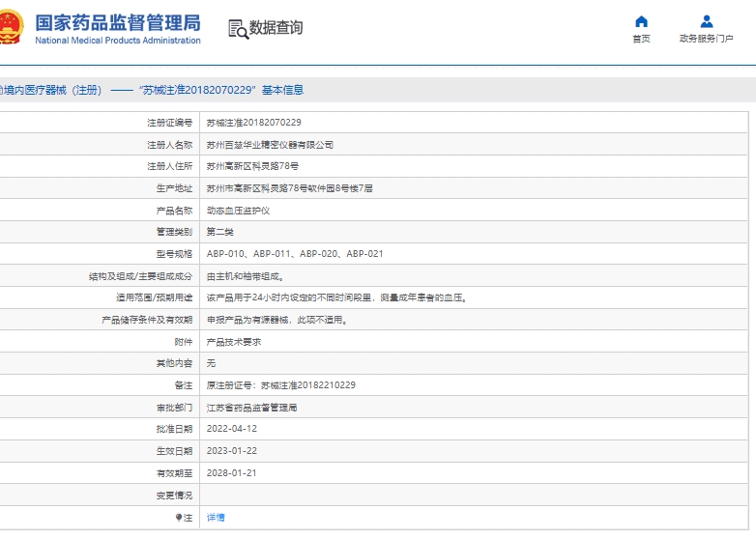Select product name 动态血压监护仪

tap(238, 211)
